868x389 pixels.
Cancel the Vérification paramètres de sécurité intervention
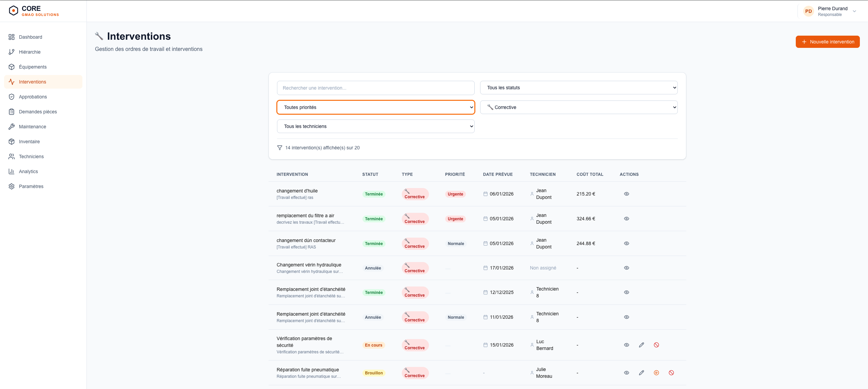tap(656, 345)
